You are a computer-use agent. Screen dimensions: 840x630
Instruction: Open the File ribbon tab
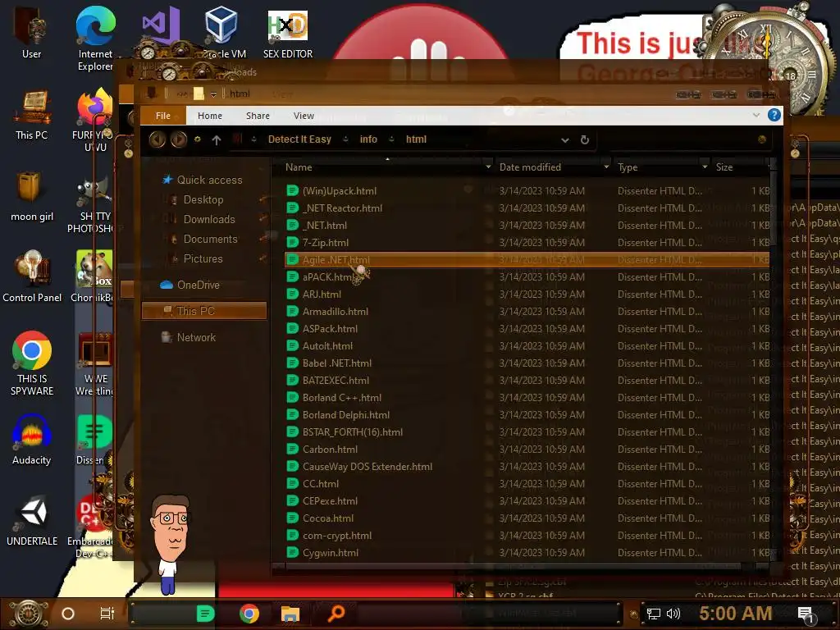[x=163, y=116]
